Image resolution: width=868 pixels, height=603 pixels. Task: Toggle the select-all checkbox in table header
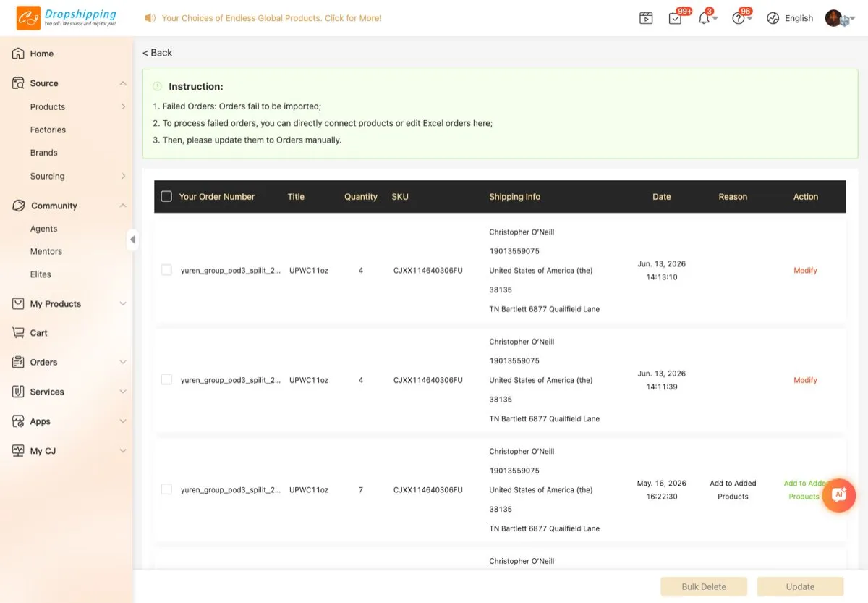[x=166, y=196]
